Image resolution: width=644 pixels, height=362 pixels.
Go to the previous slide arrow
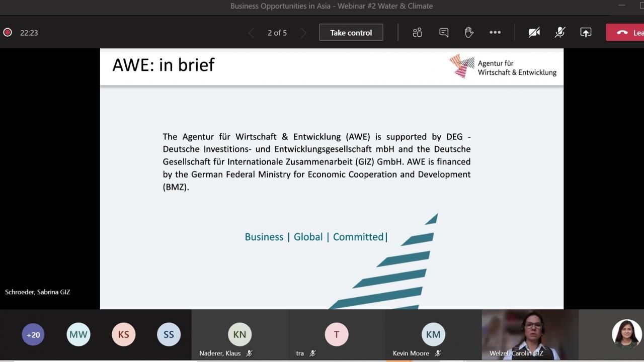(251, 33)
